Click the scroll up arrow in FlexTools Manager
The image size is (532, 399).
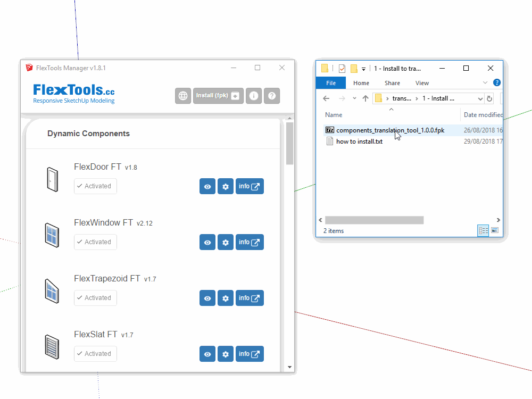coord(289,119)
